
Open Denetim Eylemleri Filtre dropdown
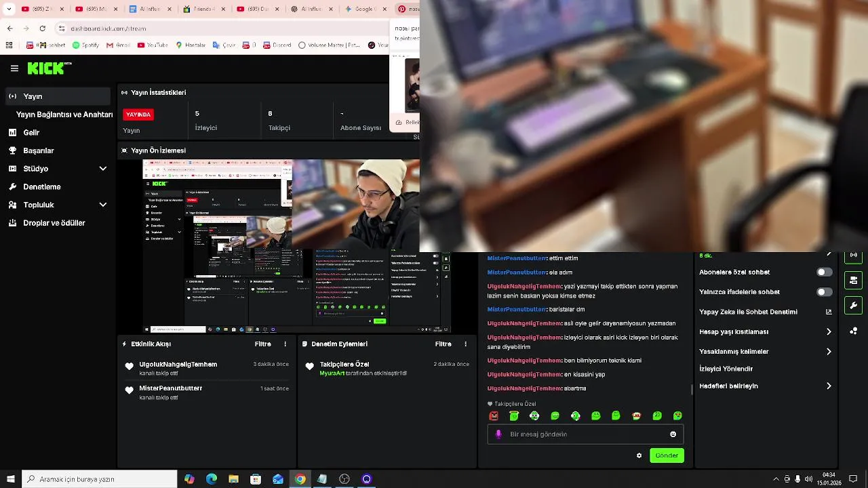(443, 344)
